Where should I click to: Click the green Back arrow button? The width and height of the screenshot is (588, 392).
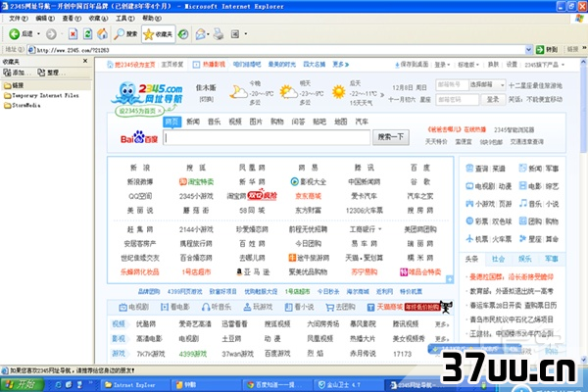[x=15, y=34]
